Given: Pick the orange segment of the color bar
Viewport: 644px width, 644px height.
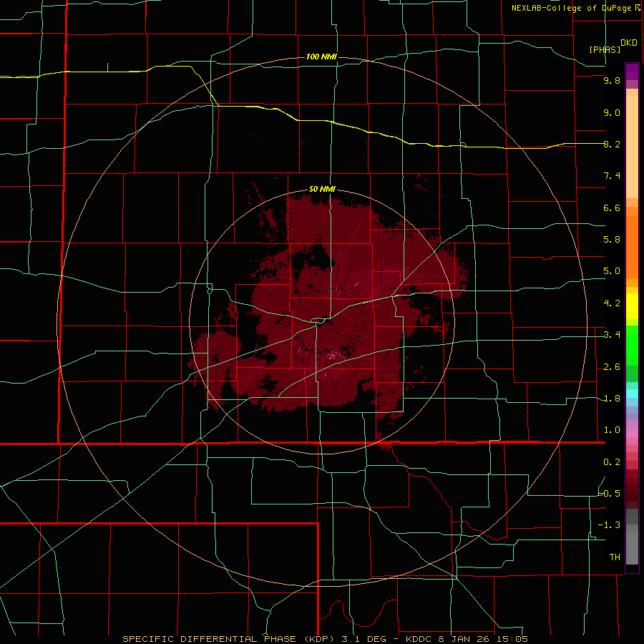Looking at the screenshot, I should pyautogui.click(x=632, y=247).
